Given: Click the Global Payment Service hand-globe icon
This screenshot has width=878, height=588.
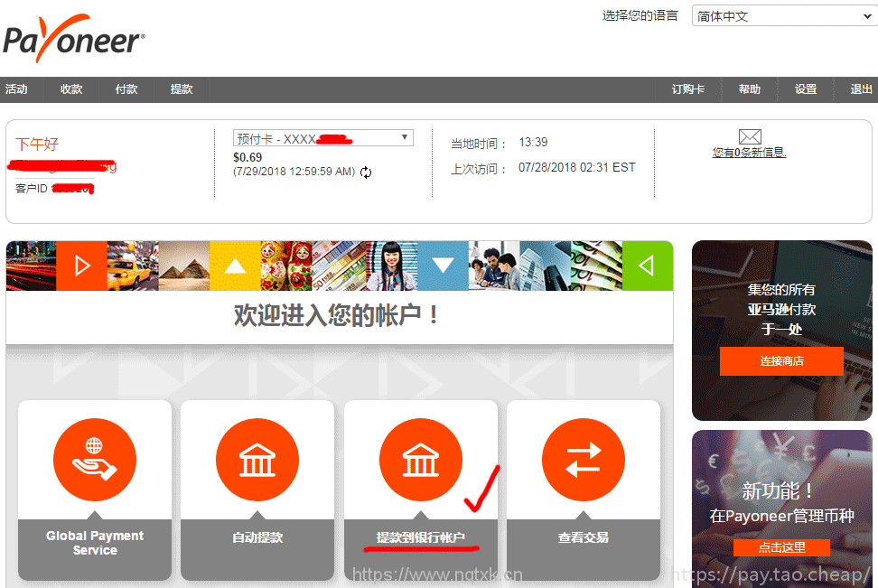Looking at the screenshot, I should point(95,461).
